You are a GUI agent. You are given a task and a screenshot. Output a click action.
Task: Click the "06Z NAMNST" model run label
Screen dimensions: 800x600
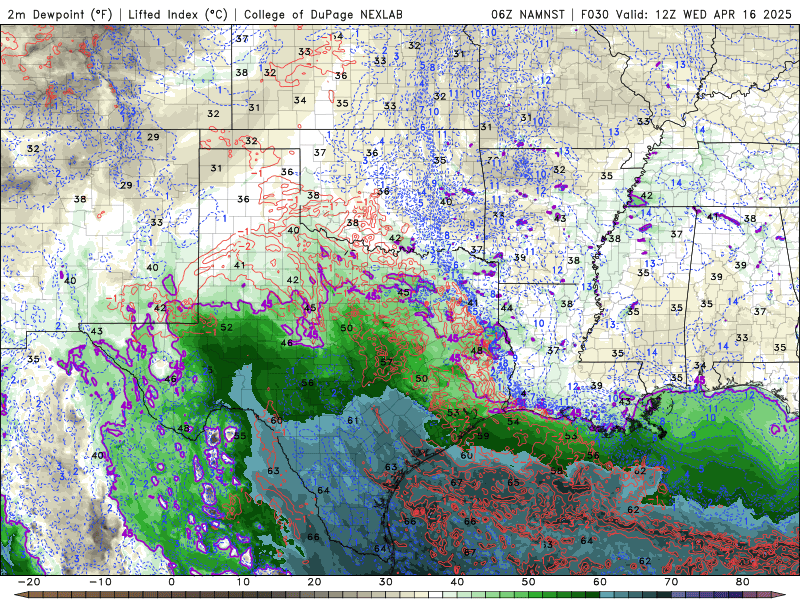[x=528, y=14]
